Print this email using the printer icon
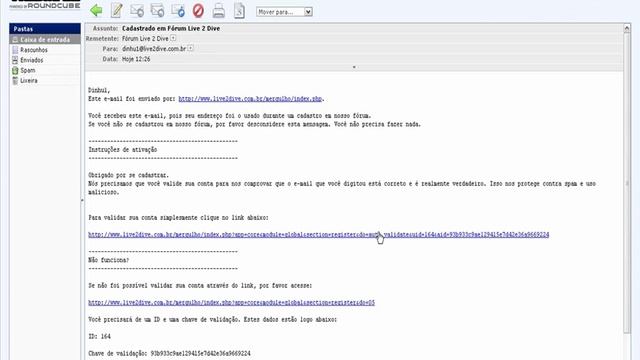Screen dimensions: 640x360 point(219,11)
